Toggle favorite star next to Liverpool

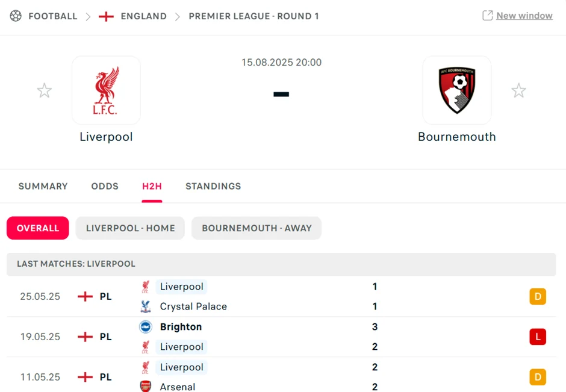[x=45, y=91]
